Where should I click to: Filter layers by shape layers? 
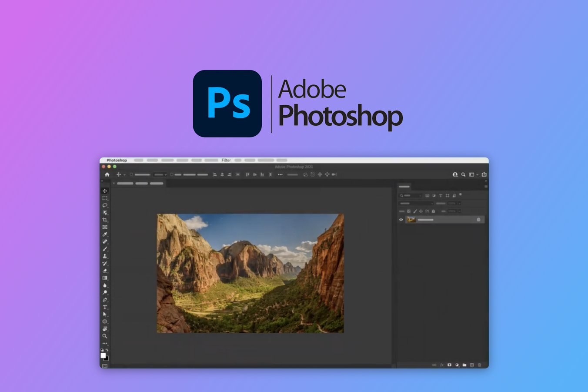tap(447, 196)
